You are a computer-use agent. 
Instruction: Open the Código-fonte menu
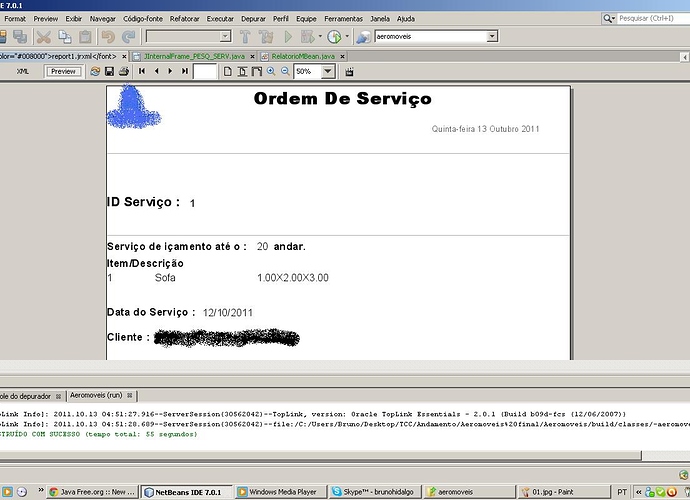143,19
